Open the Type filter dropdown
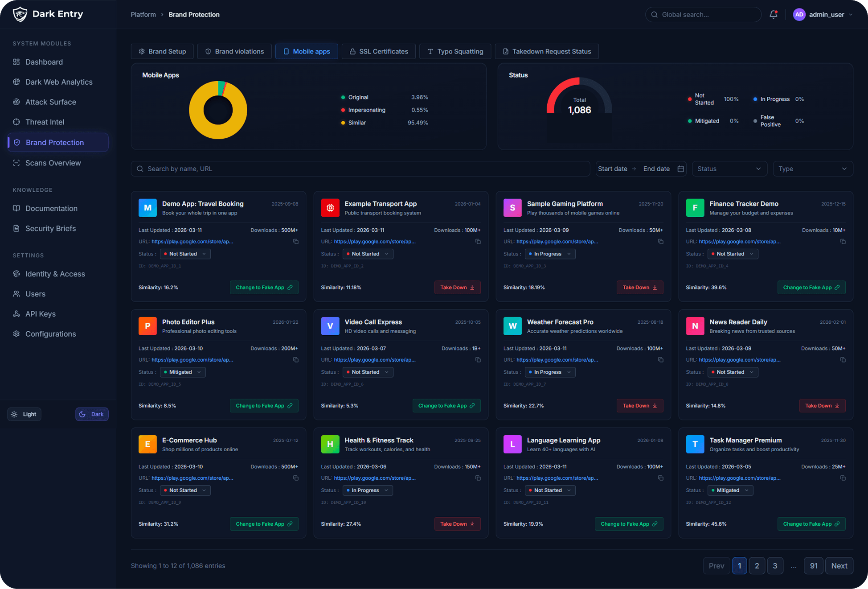 tap(813, 169)
